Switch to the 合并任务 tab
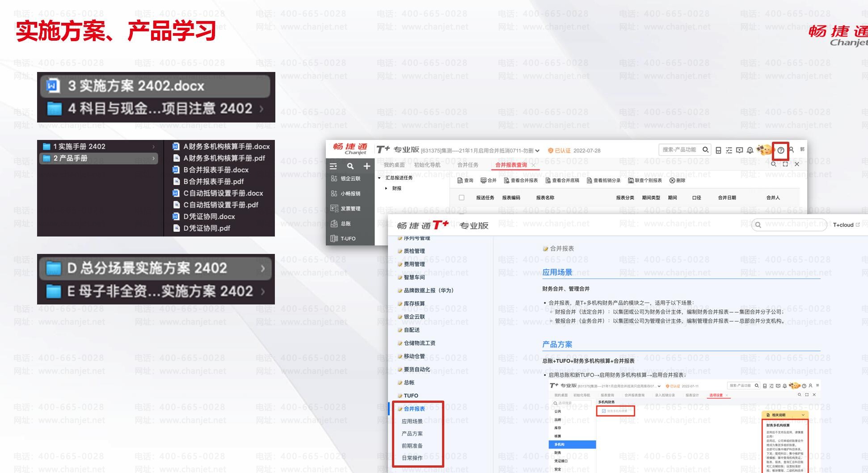868x473 pixels. (468, 165)
